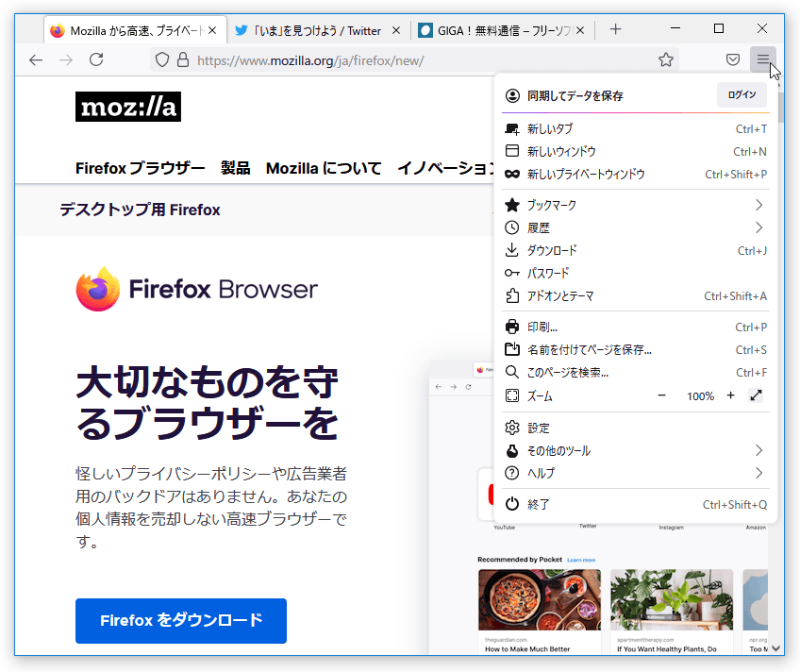Click the add-ons puzzle piece icon
This screenshot has height=672, width=800.
click(512, 295)
